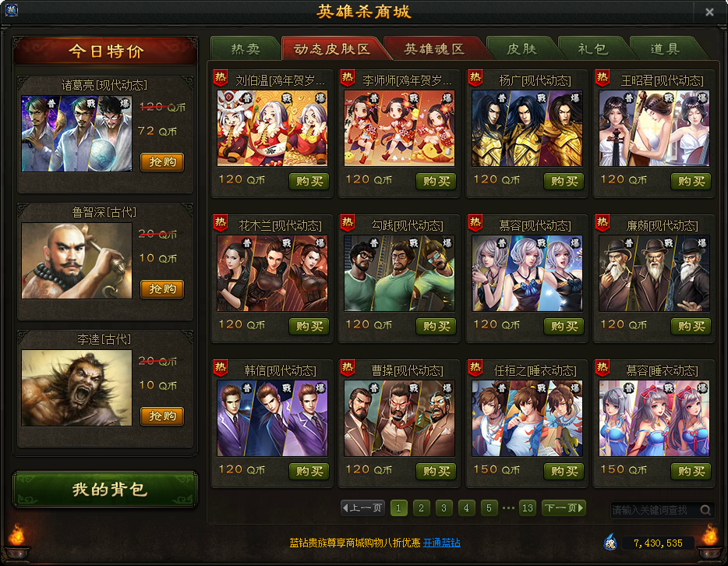Click the 勾践[现代动态] skin artwork
The height and width of the screenshot is (566, 728).
click(x=399, y=273)
